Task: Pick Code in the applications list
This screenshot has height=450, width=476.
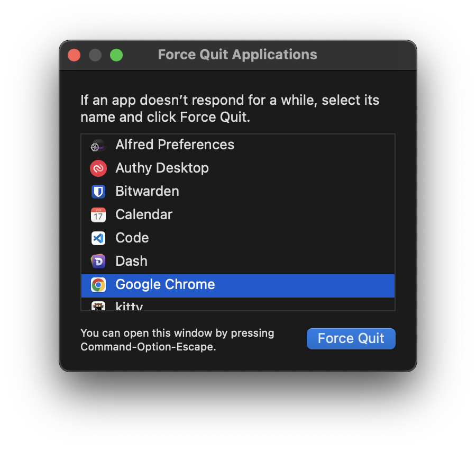Action: 238,238
